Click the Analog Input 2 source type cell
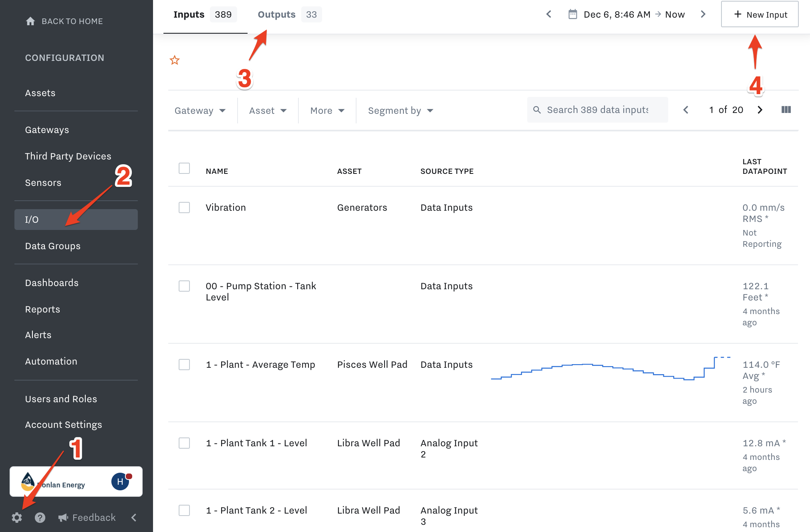810x532 pixels. [449, 449]
